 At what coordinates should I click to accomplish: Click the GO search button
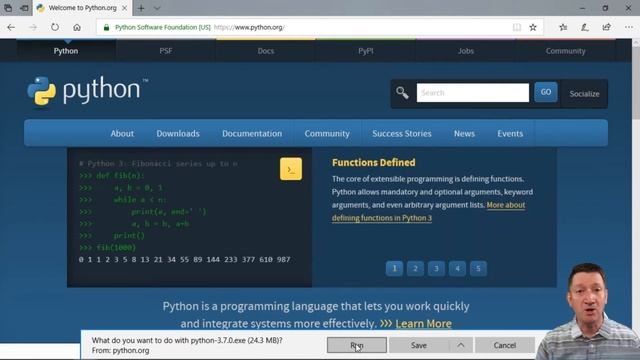click(x=546, y=92)
